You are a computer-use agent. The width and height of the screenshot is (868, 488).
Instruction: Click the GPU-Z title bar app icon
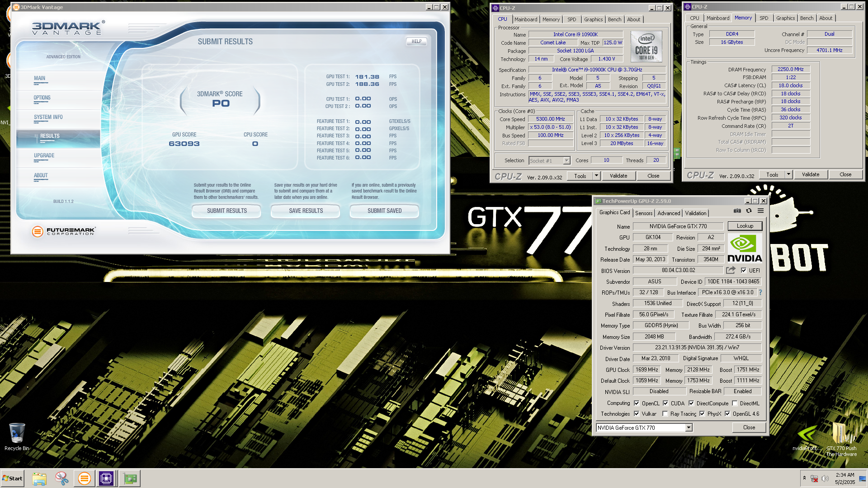[x=598, y=201]
